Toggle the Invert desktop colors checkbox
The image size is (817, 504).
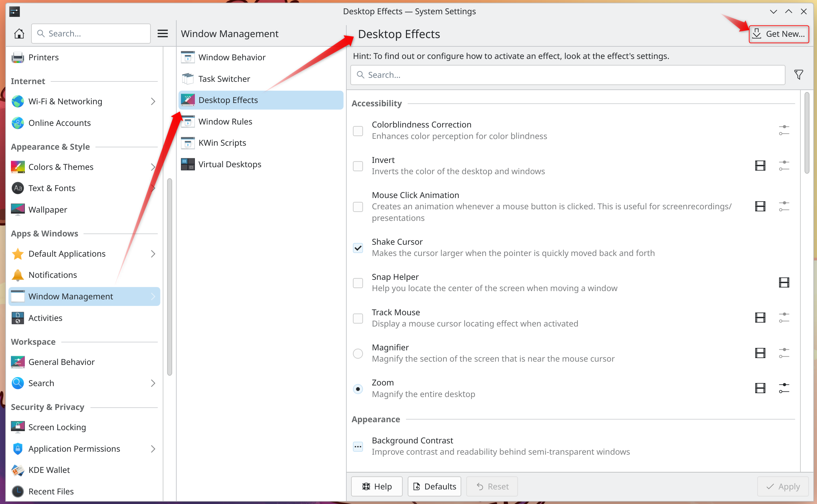coord(358,166)
